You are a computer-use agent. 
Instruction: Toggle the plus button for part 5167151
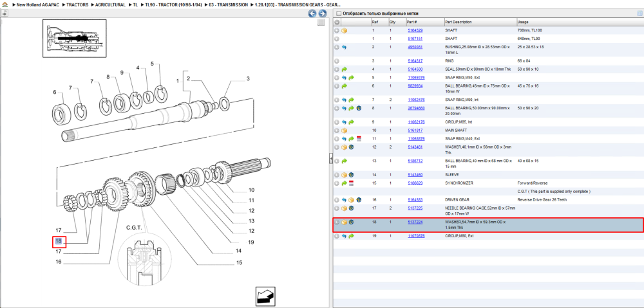tap(336, 39)
